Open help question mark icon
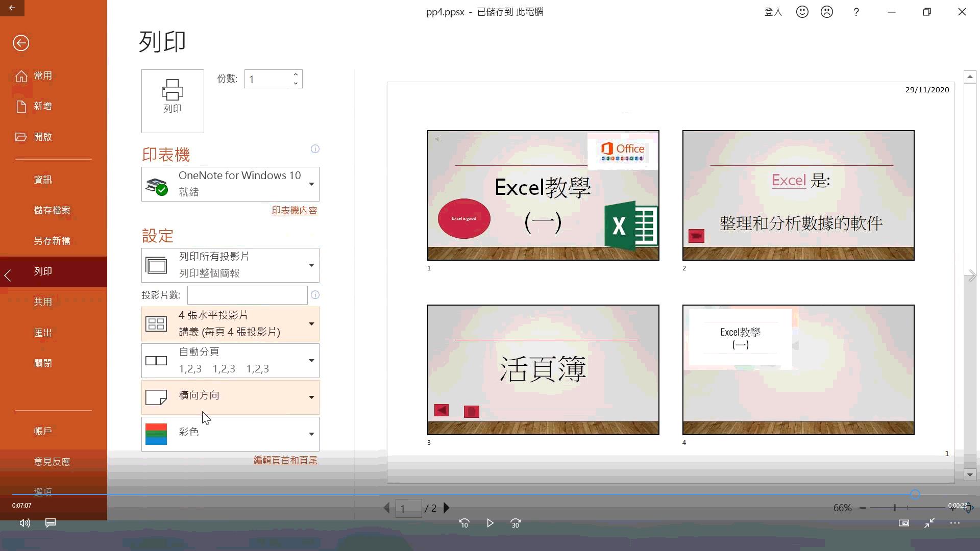980x551 pixels. pos(856,12)
